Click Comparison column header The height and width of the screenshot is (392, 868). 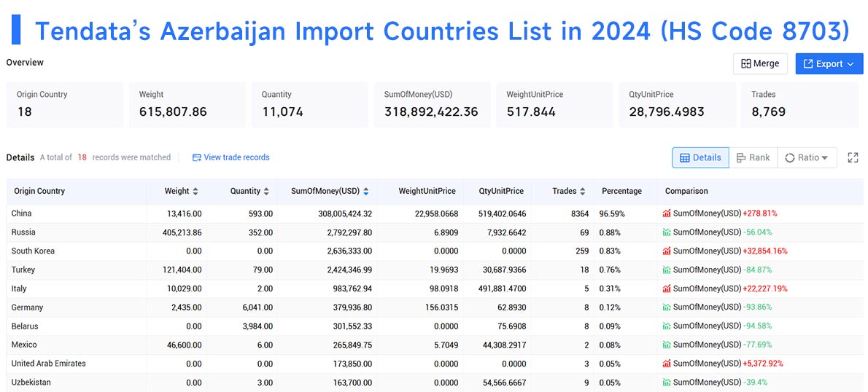pos(686,192)
